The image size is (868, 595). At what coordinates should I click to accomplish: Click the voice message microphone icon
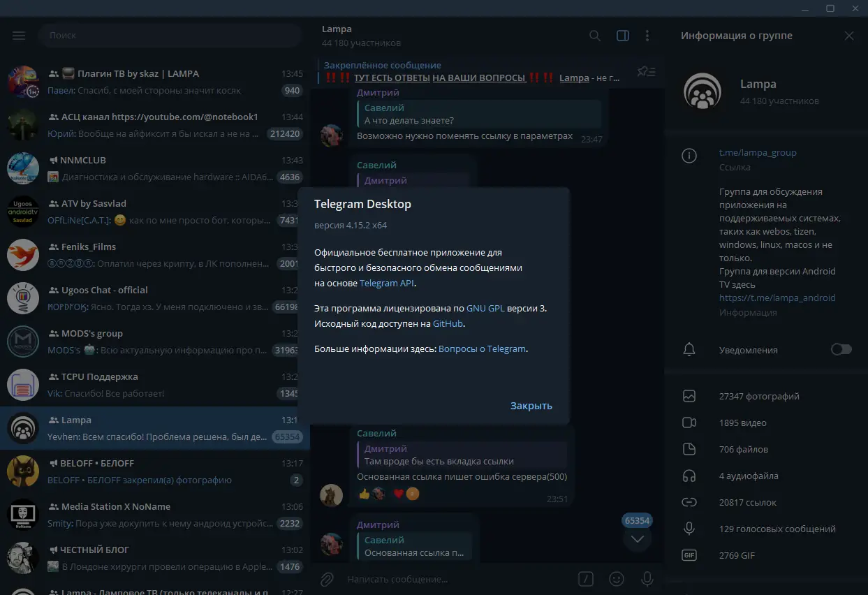[647, 579]
